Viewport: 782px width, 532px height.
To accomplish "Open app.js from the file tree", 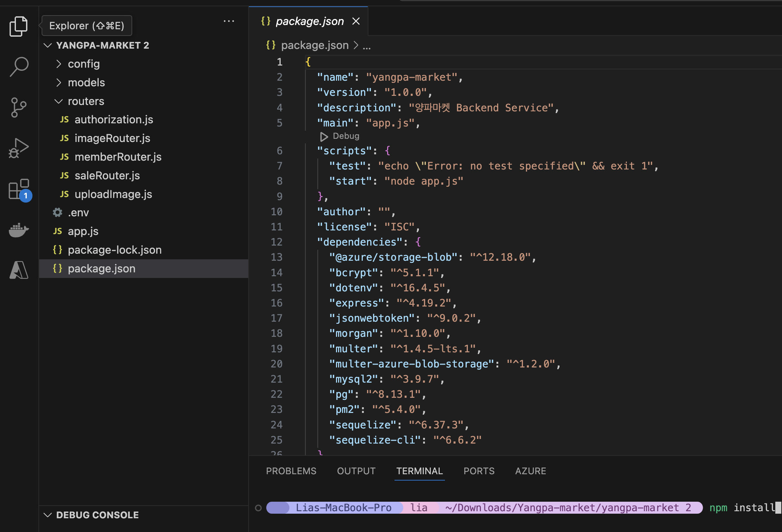I will (x=83, y=231).
